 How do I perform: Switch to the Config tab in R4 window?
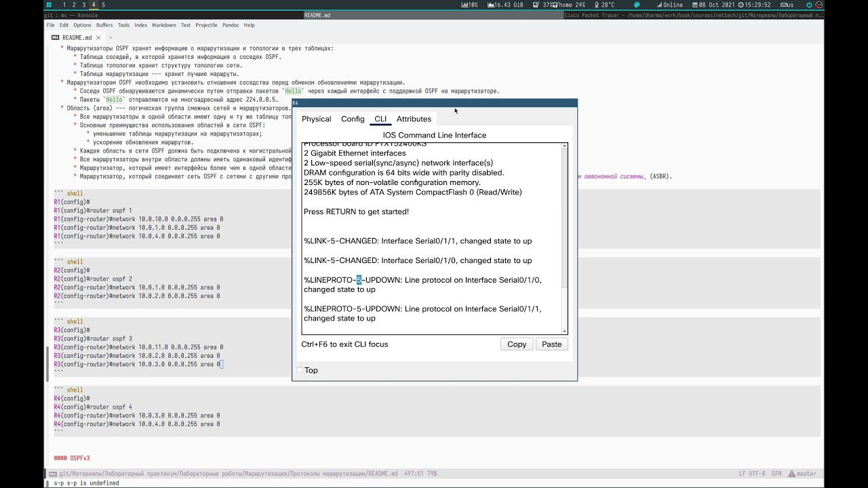353,119
